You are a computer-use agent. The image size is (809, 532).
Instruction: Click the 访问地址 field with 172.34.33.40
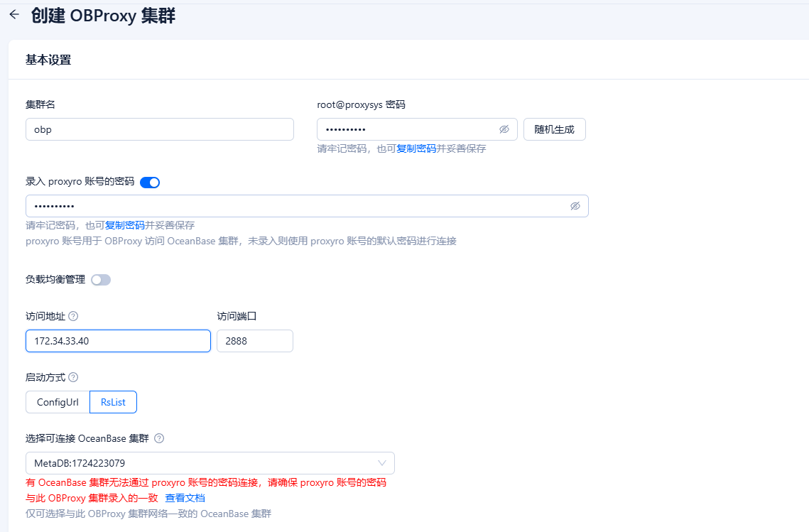pyautogui.click(x=118, y=341)
